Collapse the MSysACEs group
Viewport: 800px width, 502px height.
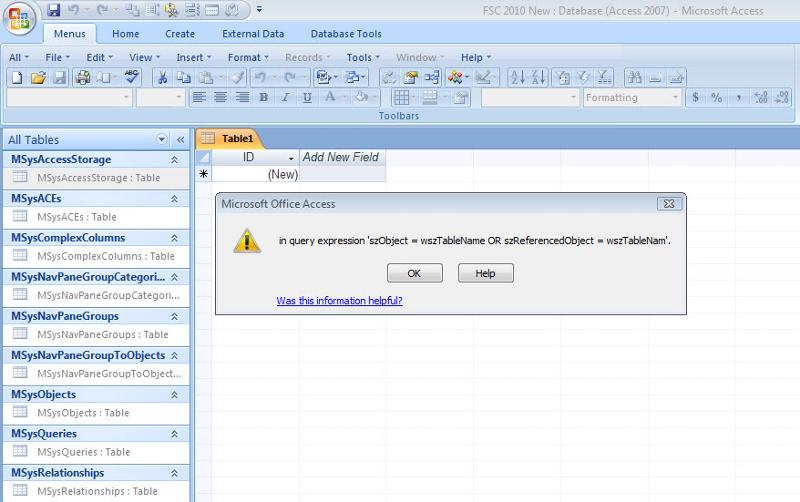[x=174, y=199]
